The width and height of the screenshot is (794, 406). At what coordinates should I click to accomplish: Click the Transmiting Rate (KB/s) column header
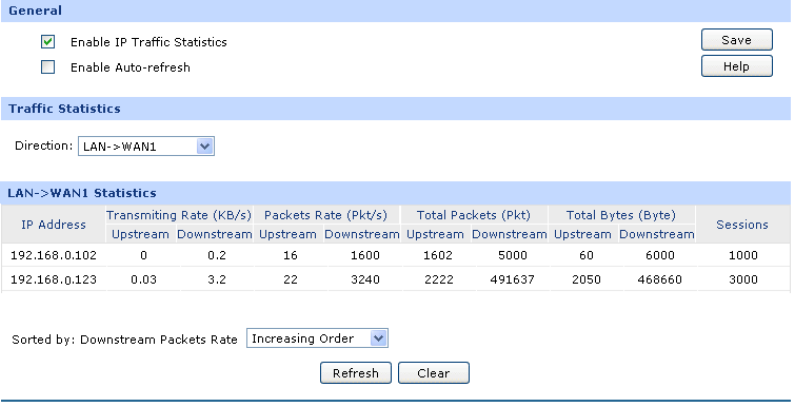click(179, 215)
